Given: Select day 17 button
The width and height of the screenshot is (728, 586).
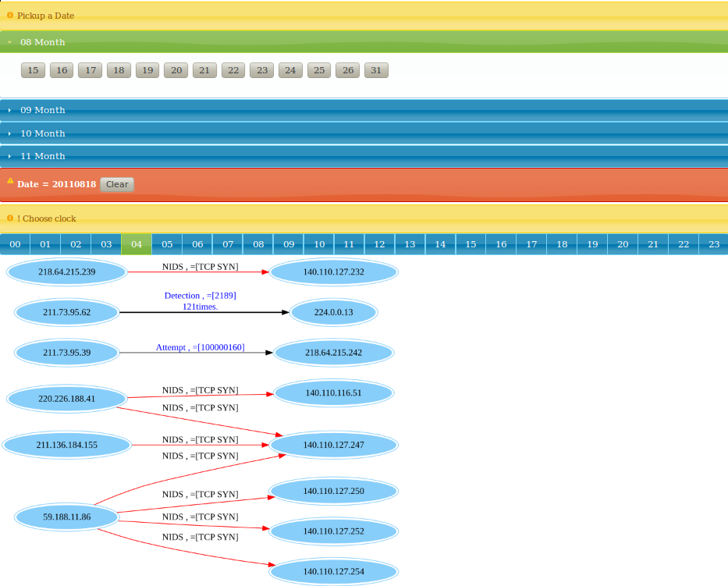Looking at the screenshot, I should 90,70.
